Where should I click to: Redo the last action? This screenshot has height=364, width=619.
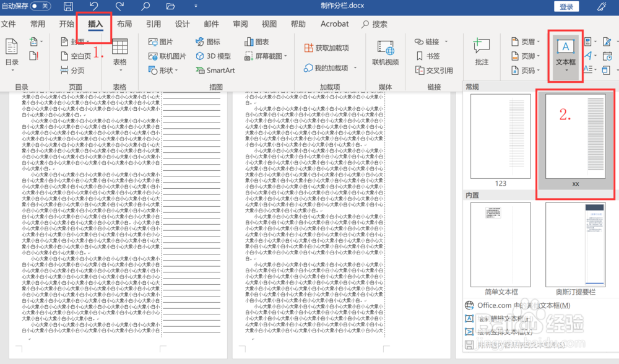(x=119, y=6)
